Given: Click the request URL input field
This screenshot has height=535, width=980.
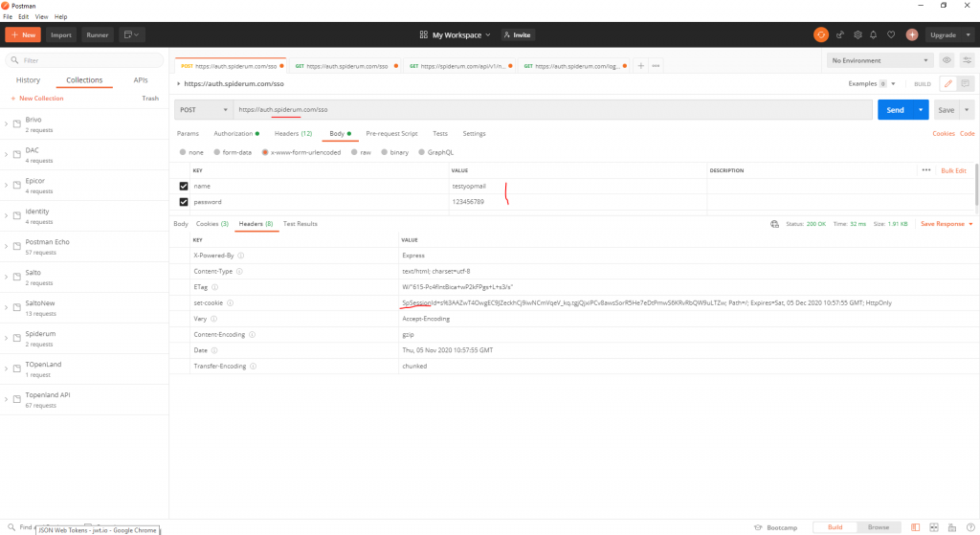Looking at the screenshot, I should coord(553,109).
